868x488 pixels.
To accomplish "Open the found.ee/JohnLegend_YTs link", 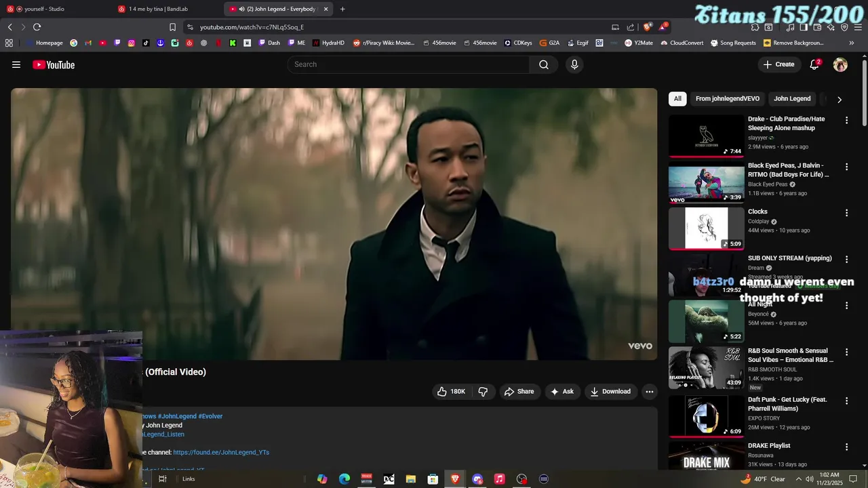I will pyautogui.click(x=221, y=452).
